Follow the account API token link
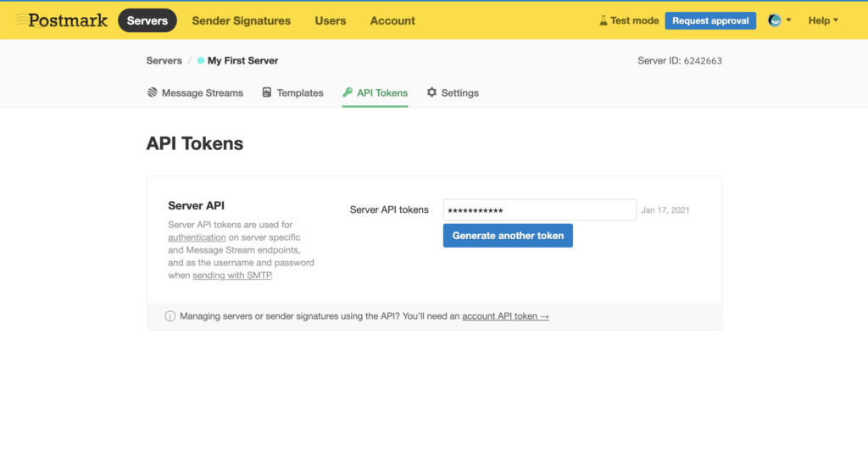 [505, 316]
